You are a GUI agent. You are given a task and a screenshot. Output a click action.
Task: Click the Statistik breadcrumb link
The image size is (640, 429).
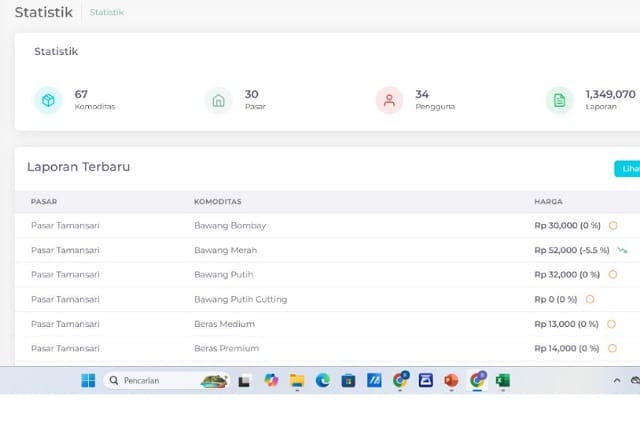coord(107,12)
